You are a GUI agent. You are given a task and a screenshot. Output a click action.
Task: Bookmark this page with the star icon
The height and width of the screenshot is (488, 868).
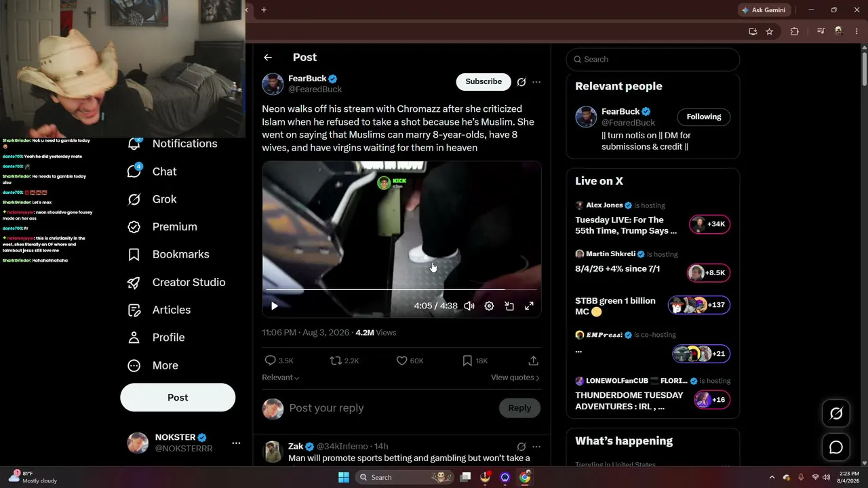coord(770,31)
